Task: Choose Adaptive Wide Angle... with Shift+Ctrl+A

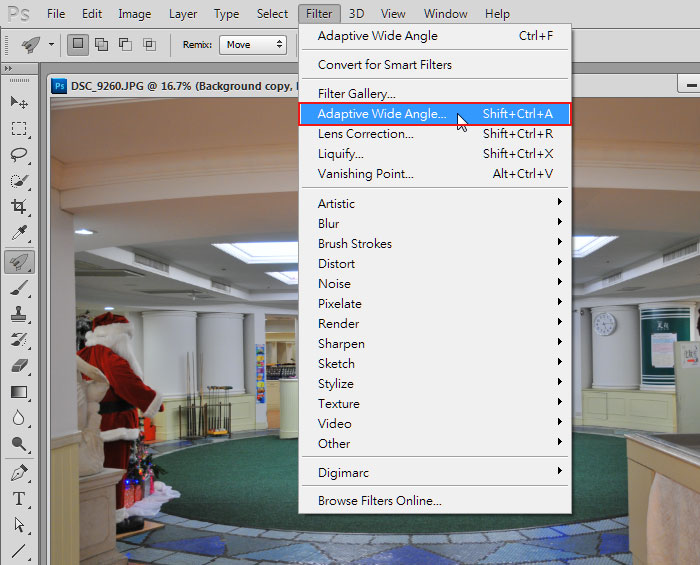Action: [x=434, y=114]
